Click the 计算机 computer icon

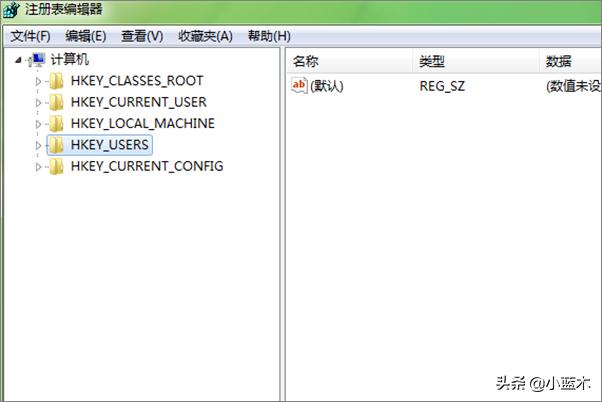37,60
